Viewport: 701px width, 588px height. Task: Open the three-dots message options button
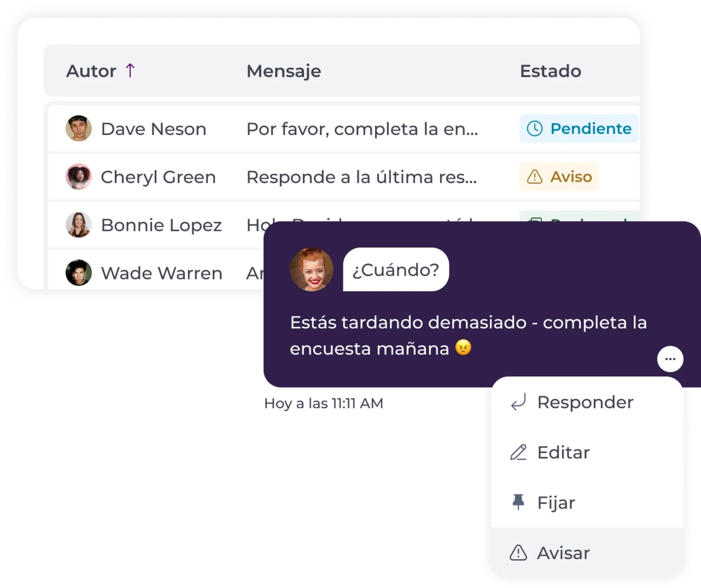click(670, 359)
